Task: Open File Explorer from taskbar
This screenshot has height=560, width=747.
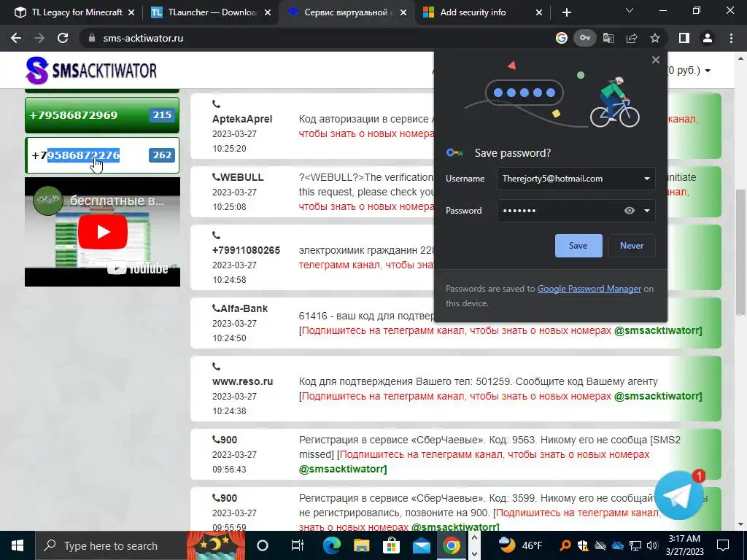Action: (362, 545)
